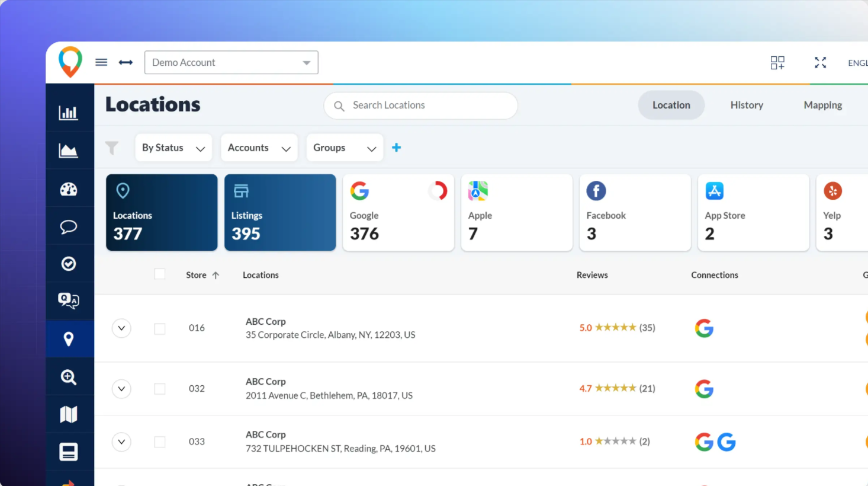The height and width of the screenshot is (486, 868).
Task: Click the address 2011 Avenue C, Bethlehem
Action: (329, 395)
